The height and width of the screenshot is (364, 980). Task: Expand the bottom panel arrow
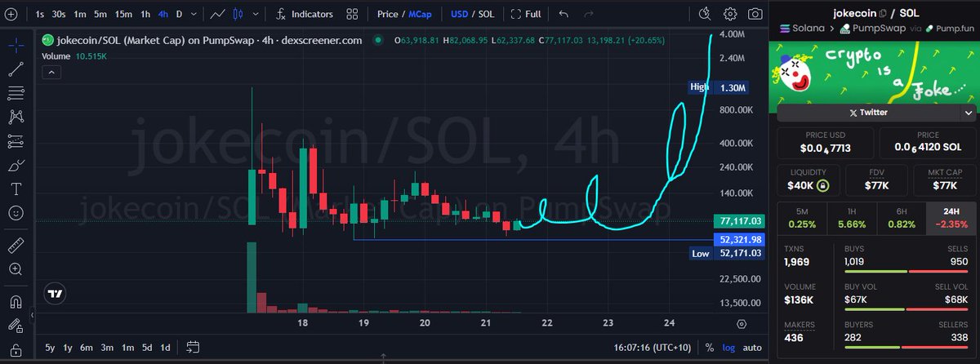click(384, 358)
